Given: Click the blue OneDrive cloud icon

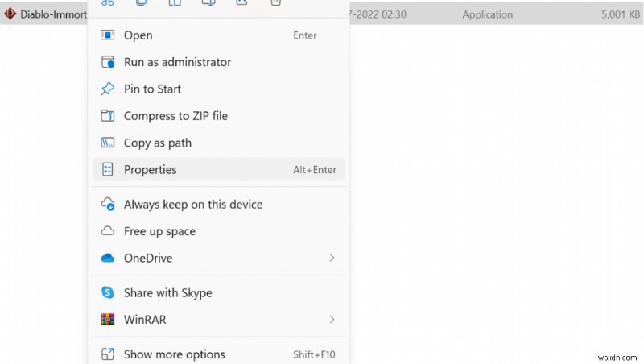Looking at the screenshot, I should [107, 259].
